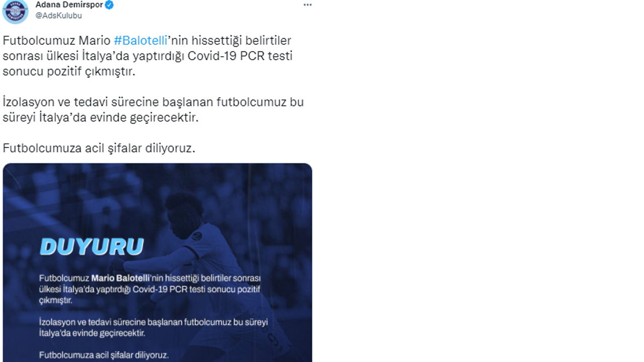Click the word Mario before the hashtag
The height and width of the screenshot is (362, 644).
tap(94, 40)
